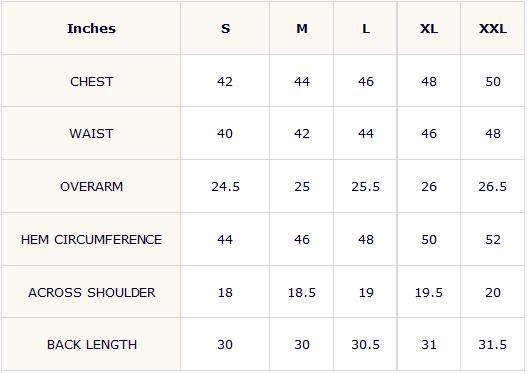
Task: Click across shoulder value 18.5 for M
Action: click(x=302, y=292)
